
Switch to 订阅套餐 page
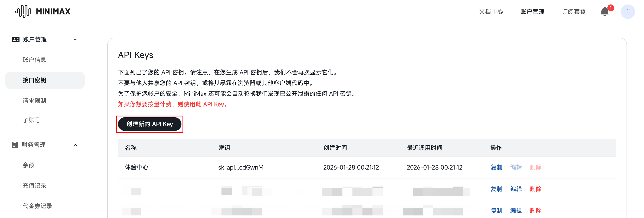tap(573, 11)
